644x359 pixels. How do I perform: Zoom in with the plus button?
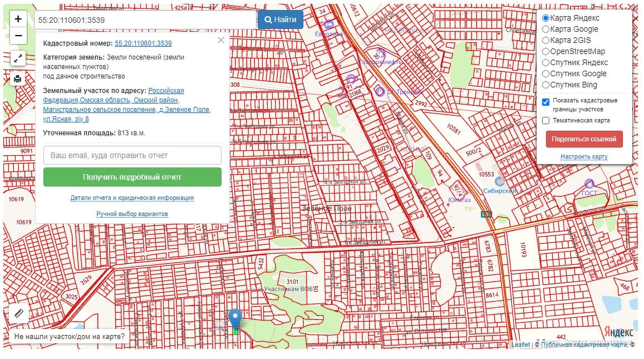pyautogui.click(x=18, y=19)
